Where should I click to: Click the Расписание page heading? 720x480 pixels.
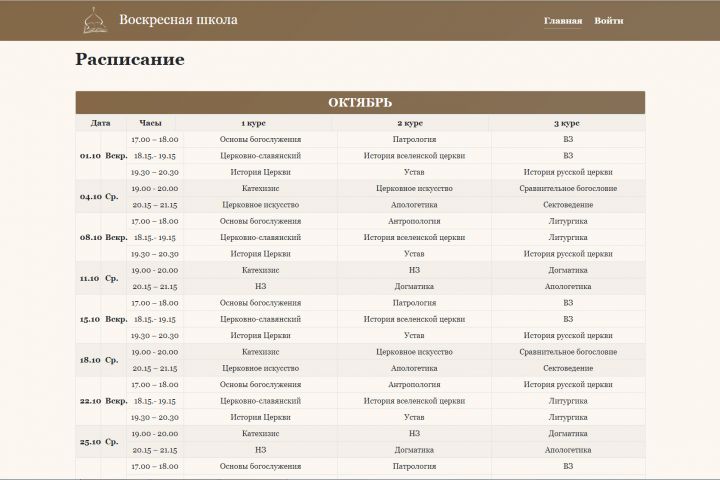click(130, 59)
